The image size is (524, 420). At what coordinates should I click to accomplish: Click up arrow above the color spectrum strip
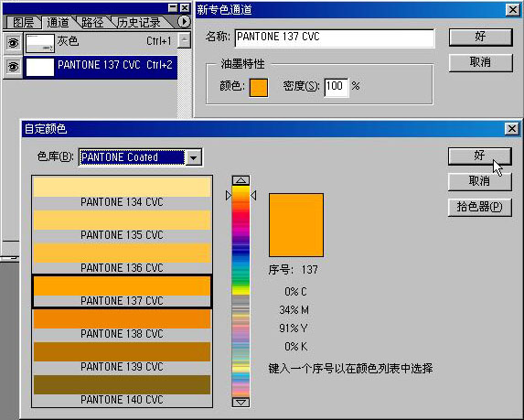[x=241, y=180]
